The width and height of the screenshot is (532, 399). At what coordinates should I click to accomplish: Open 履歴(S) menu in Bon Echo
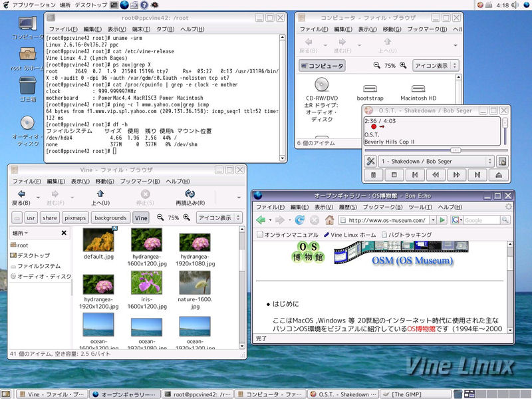point(348,207)
